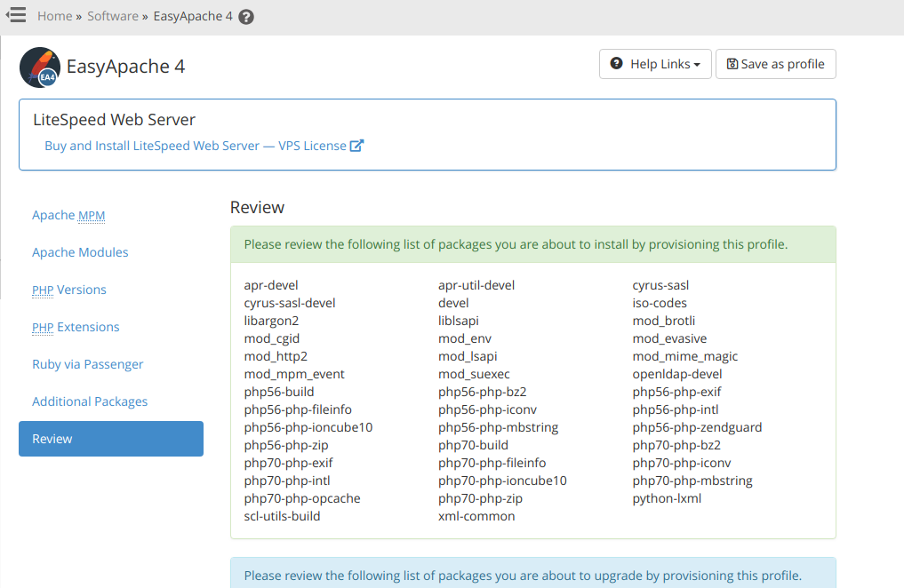
Task: Navigate to PHP Extensions
Action: [76, 327]
